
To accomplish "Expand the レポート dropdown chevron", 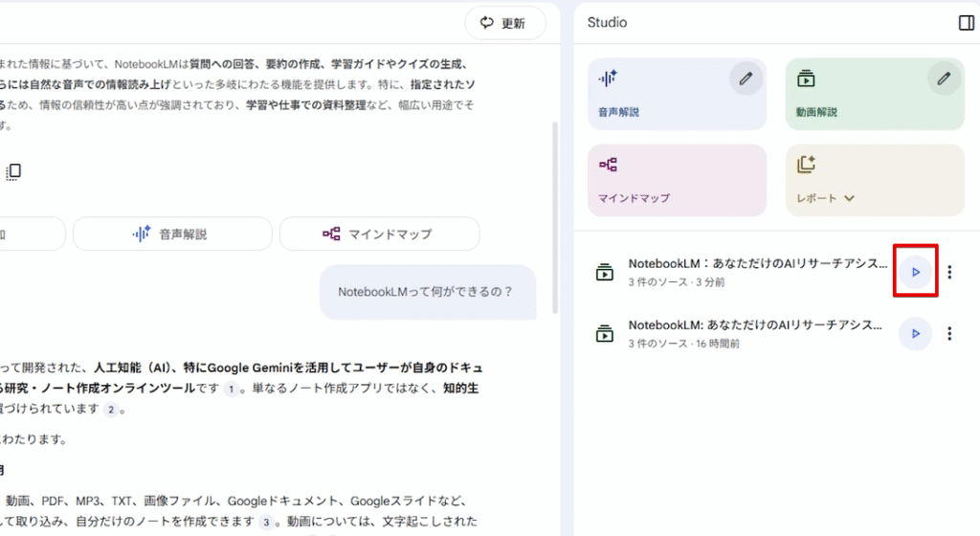I will pos(849,199).
